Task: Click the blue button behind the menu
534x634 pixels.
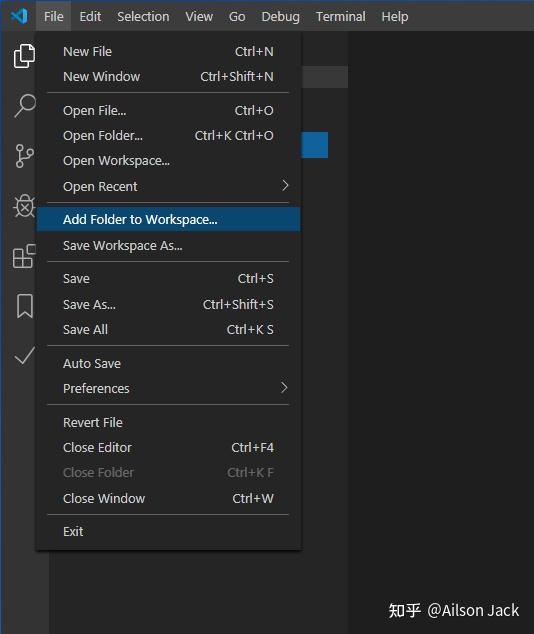Action: (x=315, y=145)
